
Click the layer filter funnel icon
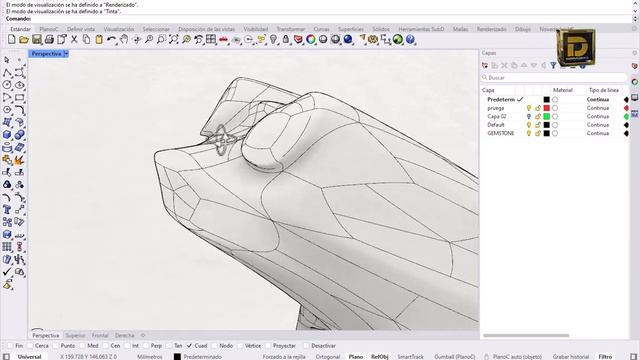(x=553, y=65)
